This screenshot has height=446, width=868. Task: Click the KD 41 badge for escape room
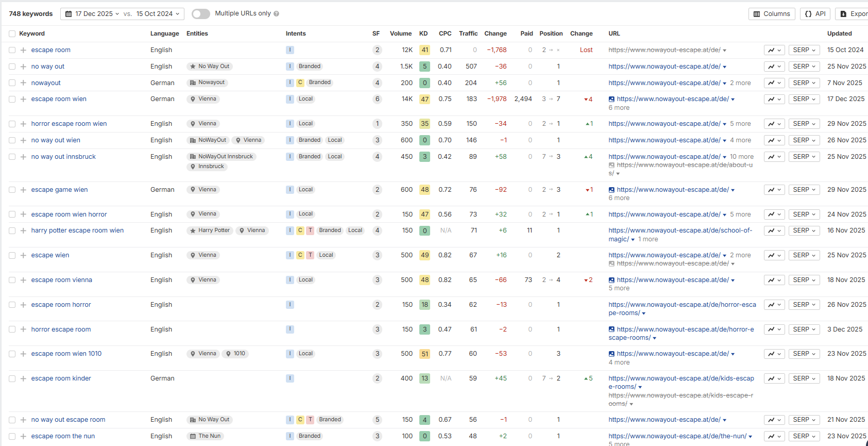click(424, 50)
